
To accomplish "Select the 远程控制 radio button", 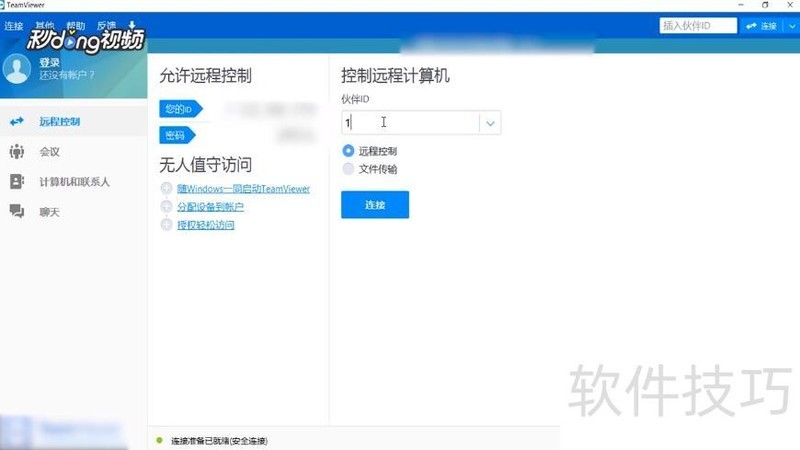I will pyautogui.click(x=348, y=151).
